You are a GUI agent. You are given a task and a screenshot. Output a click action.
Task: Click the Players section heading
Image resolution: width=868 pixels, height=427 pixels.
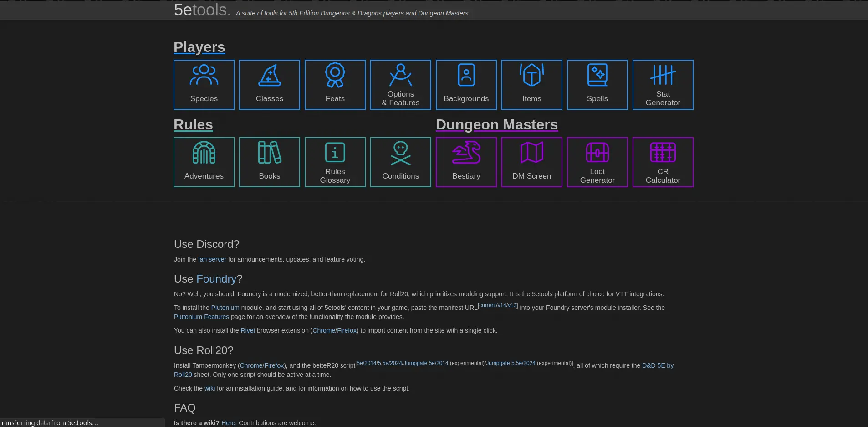[199, 47]
